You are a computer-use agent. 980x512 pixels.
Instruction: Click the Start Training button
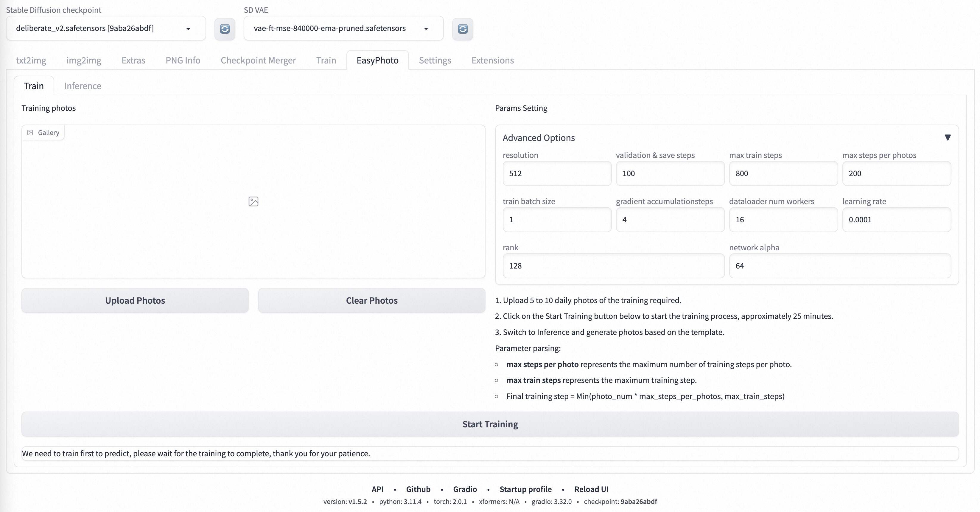click(490, 424)
